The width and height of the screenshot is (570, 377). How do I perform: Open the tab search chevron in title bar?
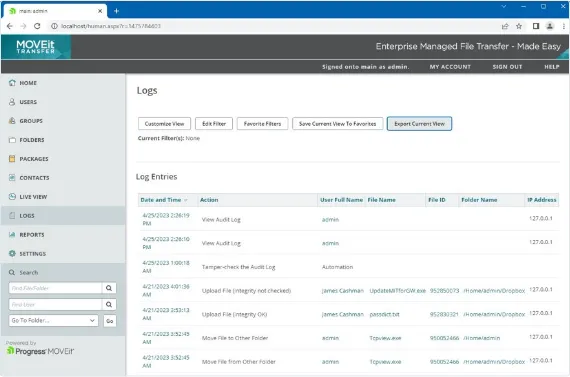click(503, 7)
